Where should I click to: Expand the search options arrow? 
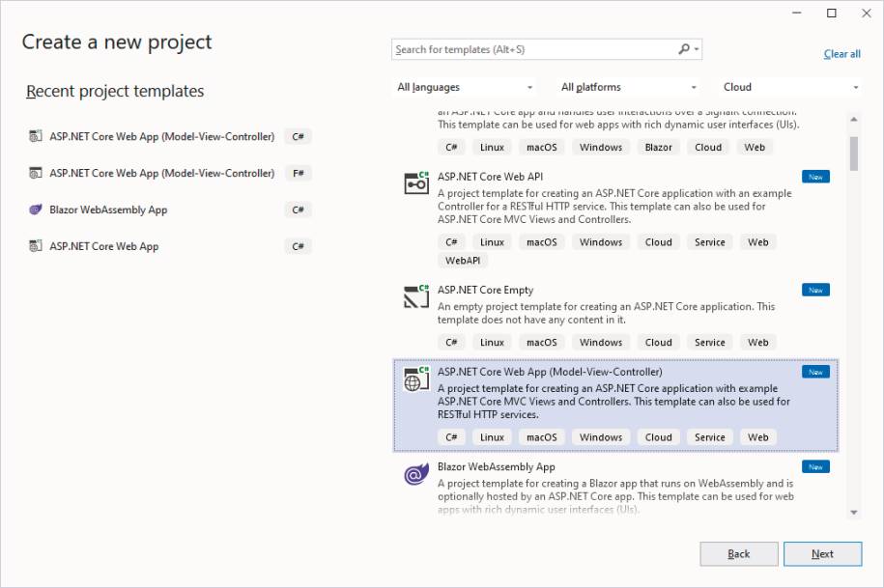(x=697, y=49)
